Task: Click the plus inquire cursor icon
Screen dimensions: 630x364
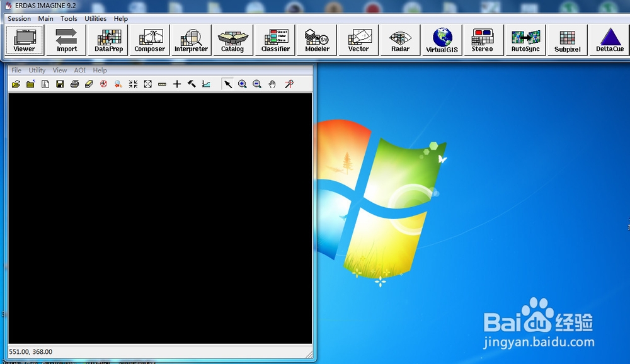Action: tap(177, 84)
